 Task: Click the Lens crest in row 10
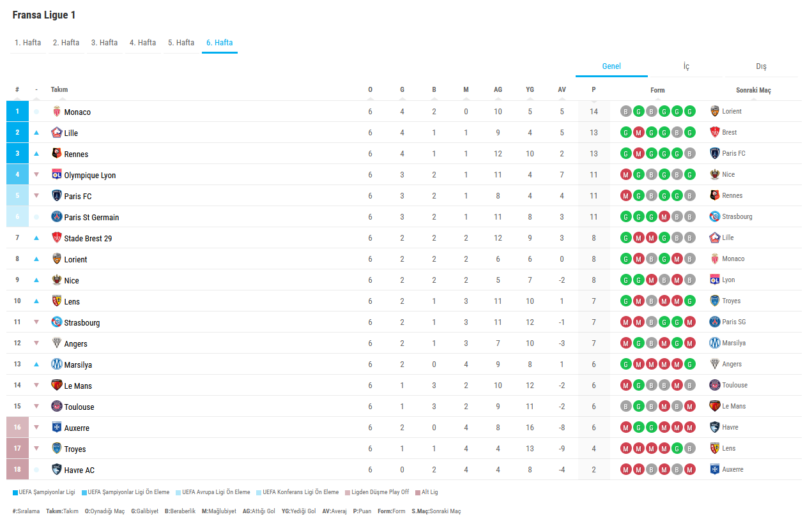[57, 301]
